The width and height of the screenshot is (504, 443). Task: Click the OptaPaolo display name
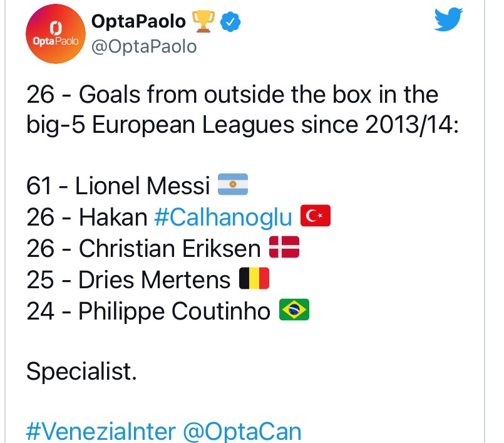point(138,22)
